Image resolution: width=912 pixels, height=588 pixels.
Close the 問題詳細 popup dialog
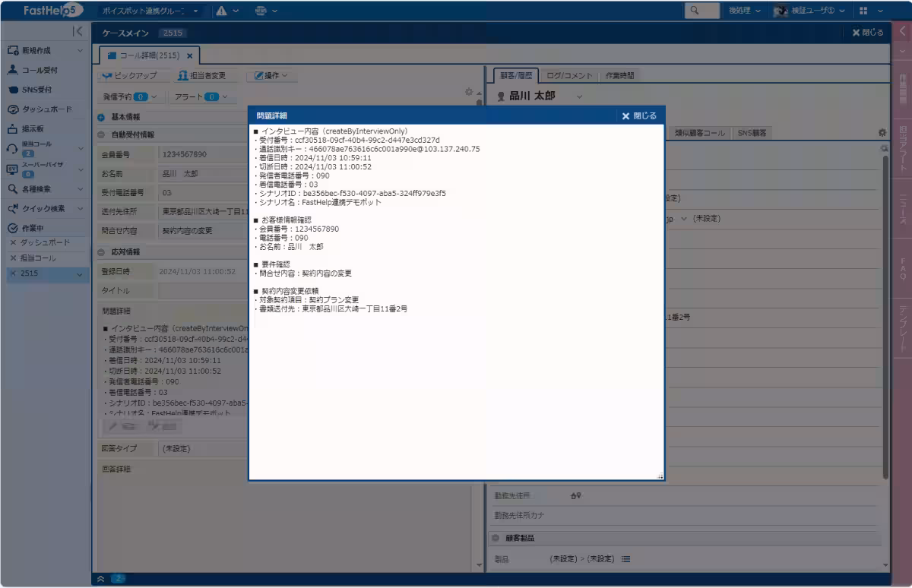(638, 115)
